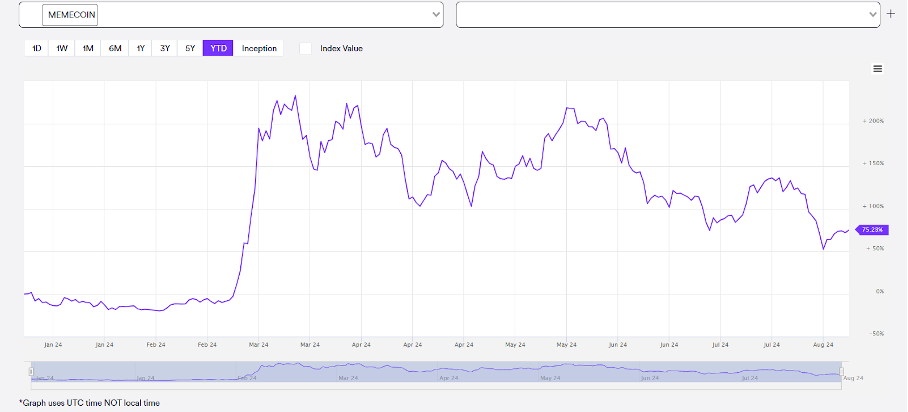This screenshot has width=908, height=412.
Task: Click the plus icon to add comparison
Action: point(891,14)
